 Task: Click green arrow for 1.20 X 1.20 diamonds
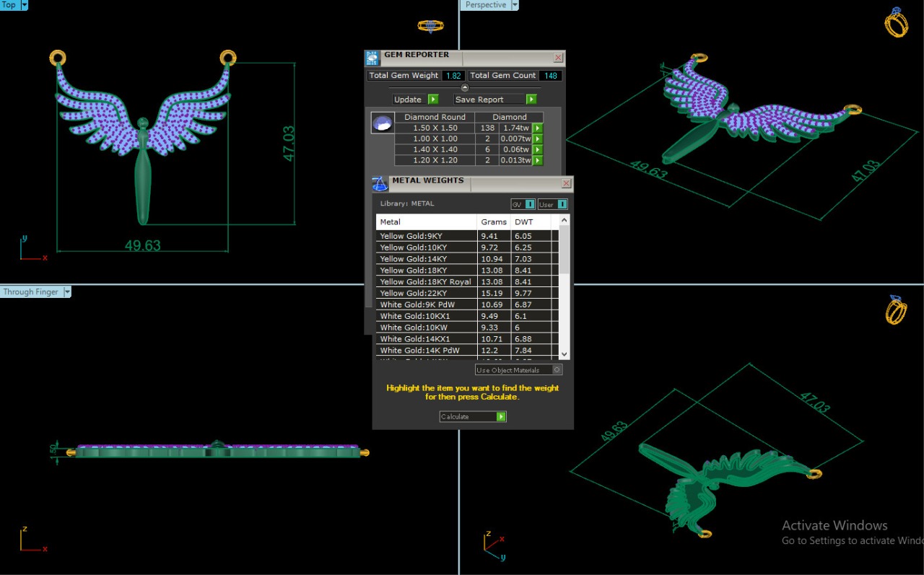(x=537, y=161)
